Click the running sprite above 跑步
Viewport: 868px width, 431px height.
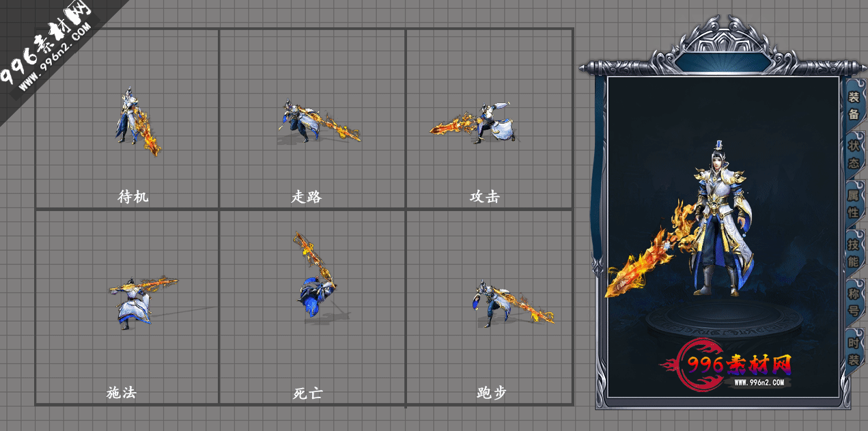pyautogui.click(x=514, y=305)
